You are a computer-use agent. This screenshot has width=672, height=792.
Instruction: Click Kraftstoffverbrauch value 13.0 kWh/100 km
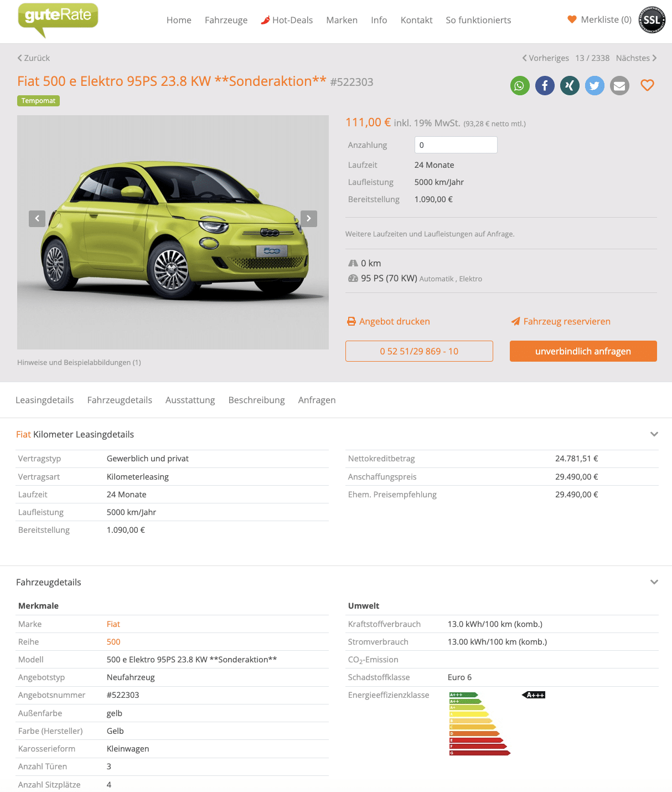click(x=495, y=624)
